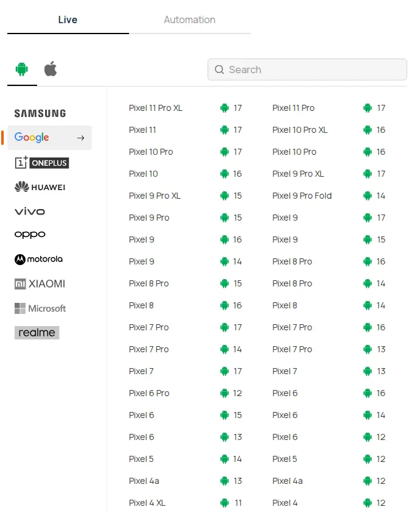Click version 16 next to Pixel 10 Pro XL
The image size is (420, 518).
[x=380, y=130]
